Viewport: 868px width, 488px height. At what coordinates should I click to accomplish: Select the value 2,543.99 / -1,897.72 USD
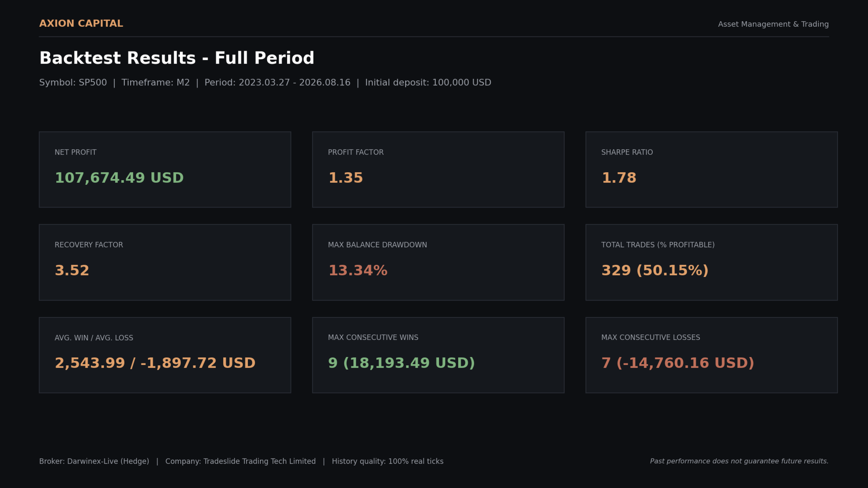click(155, 363)
